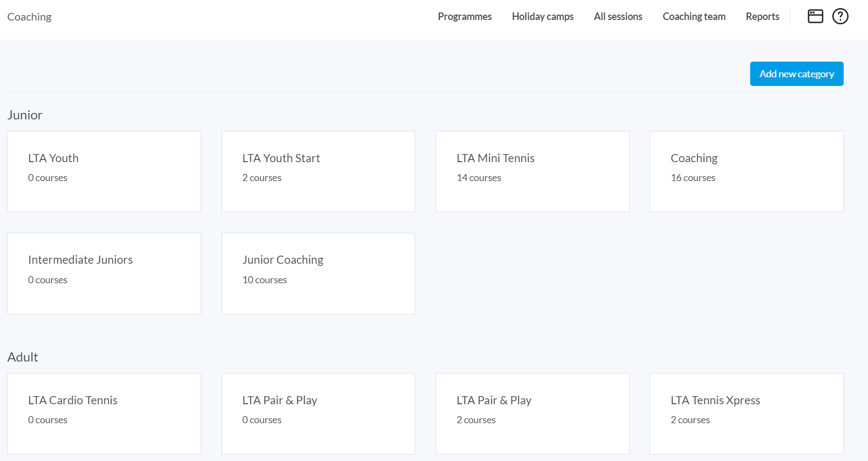Open the Coaching card with 16 courses
868x461 pixels.
point(746,171)
